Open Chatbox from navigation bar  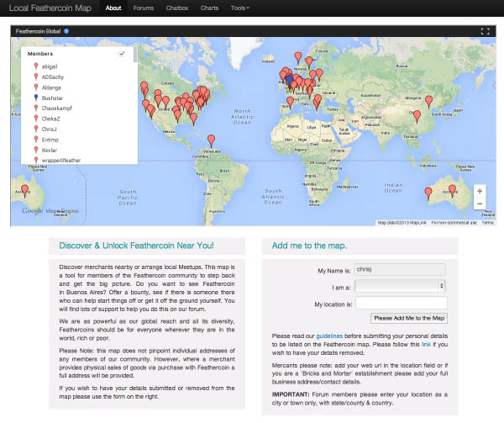click(x=177, y=8)
